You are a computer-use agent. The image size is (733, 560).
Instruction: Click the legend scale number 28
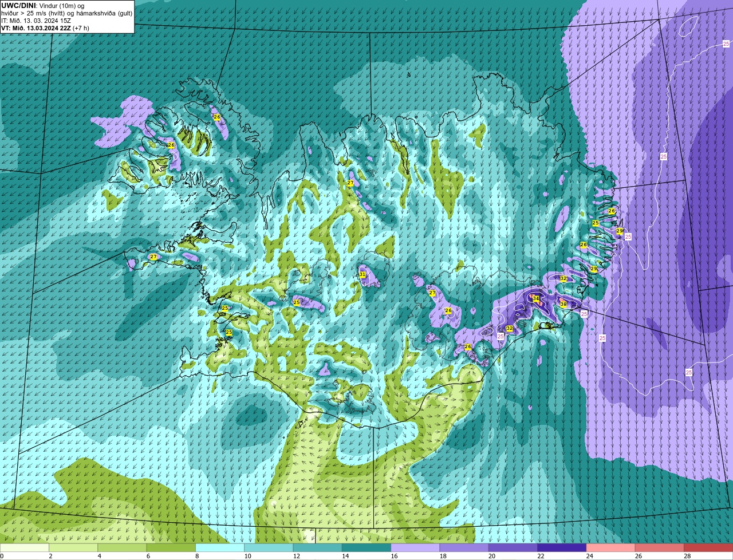tap(687, 556)
